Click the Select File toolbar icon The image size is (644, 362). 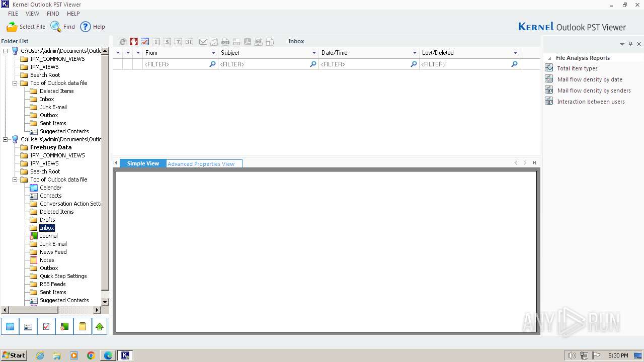[x=12, y=27]
